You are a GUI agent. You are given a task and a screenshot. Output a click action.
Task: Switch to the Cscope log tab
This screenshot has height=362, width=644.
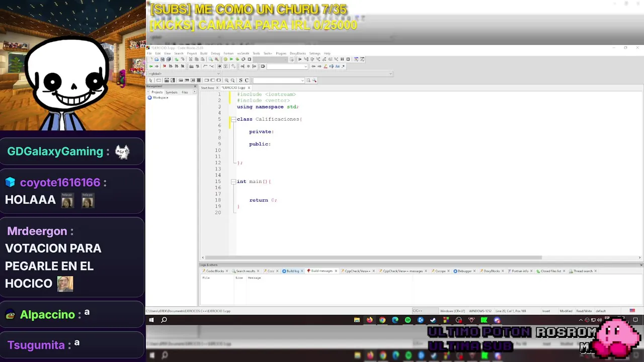coord(440,271)
